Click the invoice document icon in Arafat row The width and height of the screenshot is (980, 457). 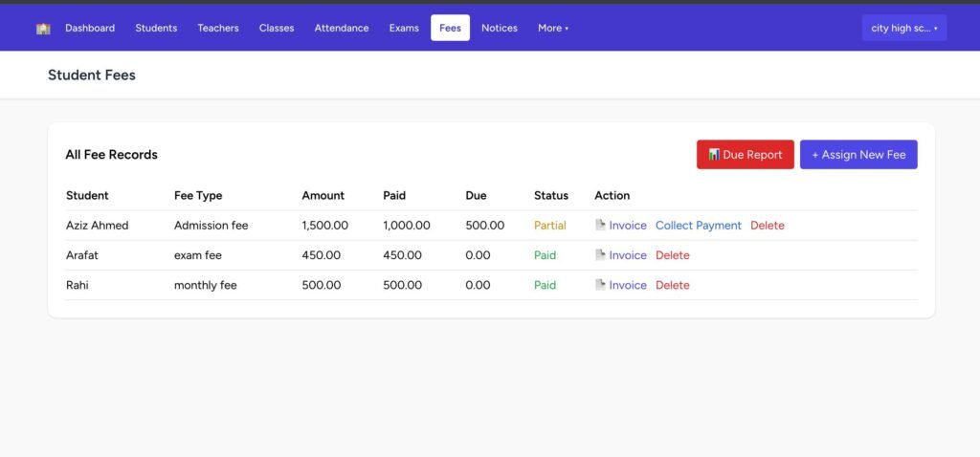(x=600, y=255)
